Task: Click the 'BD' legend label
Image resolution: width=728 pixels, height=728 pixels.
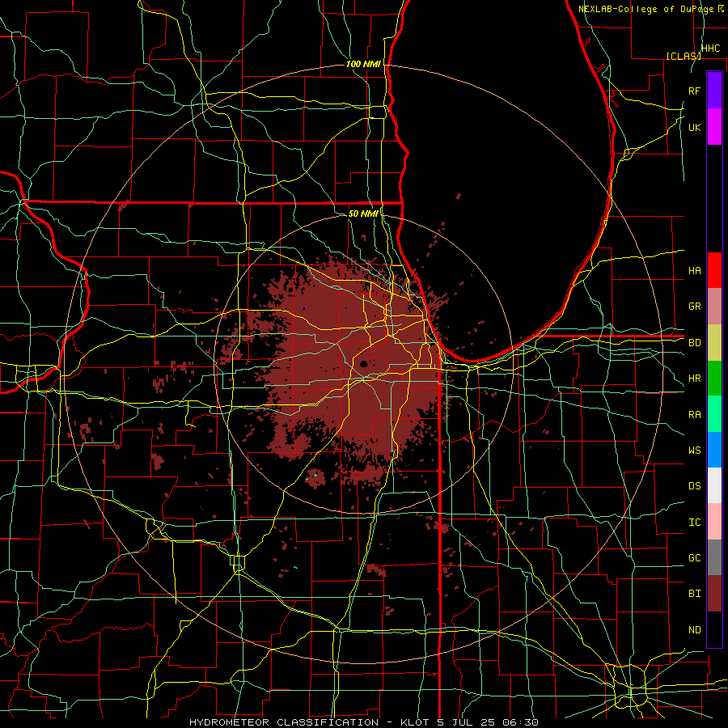Action: point(694,343)
